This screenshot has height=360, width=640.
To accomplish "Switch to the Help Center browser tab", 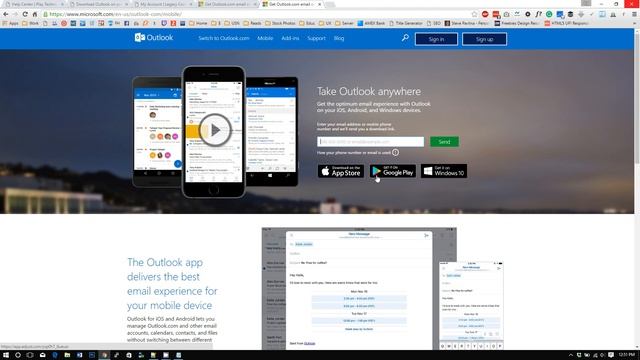I will (34, 4).
